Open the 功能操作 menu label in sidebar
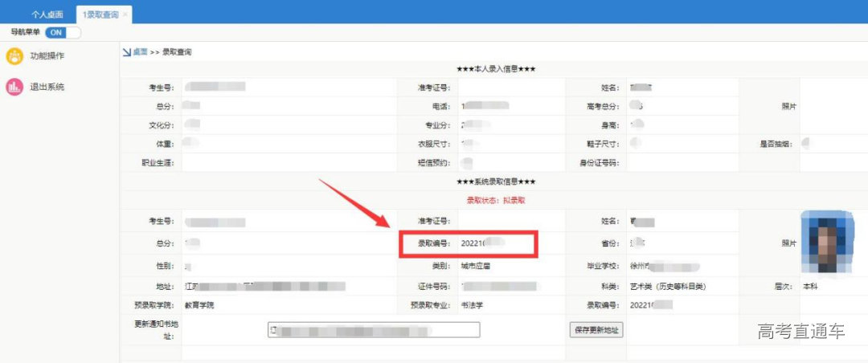This screenshot has width=868, height=363. pos(47,56)
